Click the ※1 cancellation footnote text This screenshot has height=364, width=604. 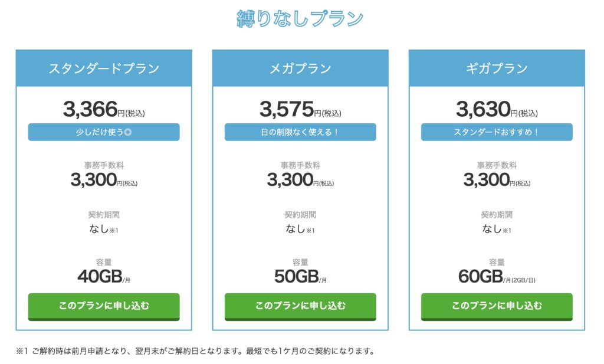click(195, 351)
